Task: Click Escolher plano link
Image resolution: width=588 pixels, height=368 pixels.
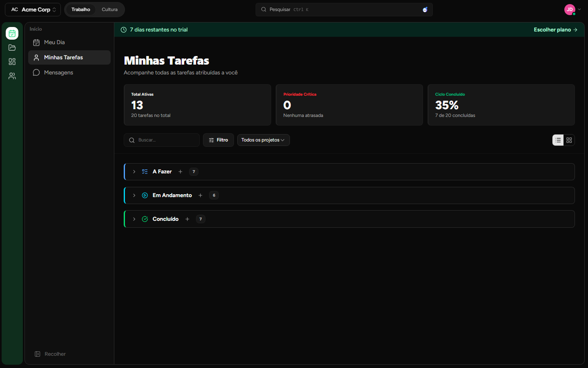Action: pyautogui.click(x=556, y=30)
